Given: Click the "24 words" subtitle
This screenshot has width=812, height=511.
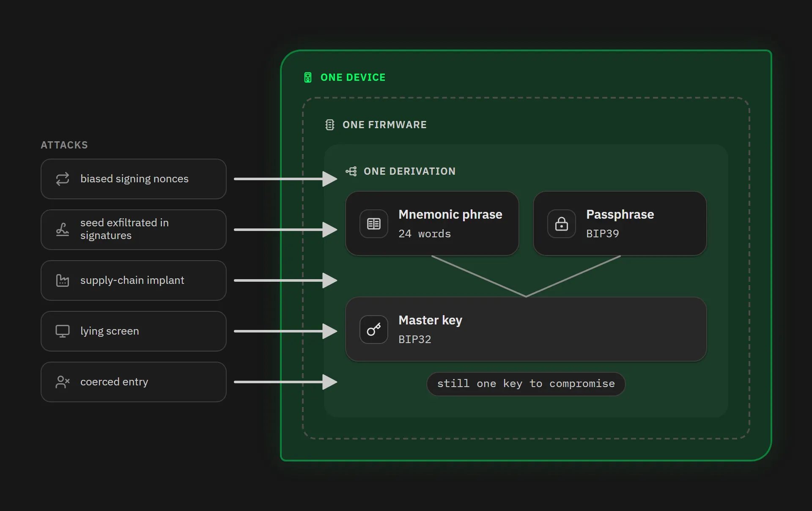Looking at the screenshot, I should pos(425,234).
